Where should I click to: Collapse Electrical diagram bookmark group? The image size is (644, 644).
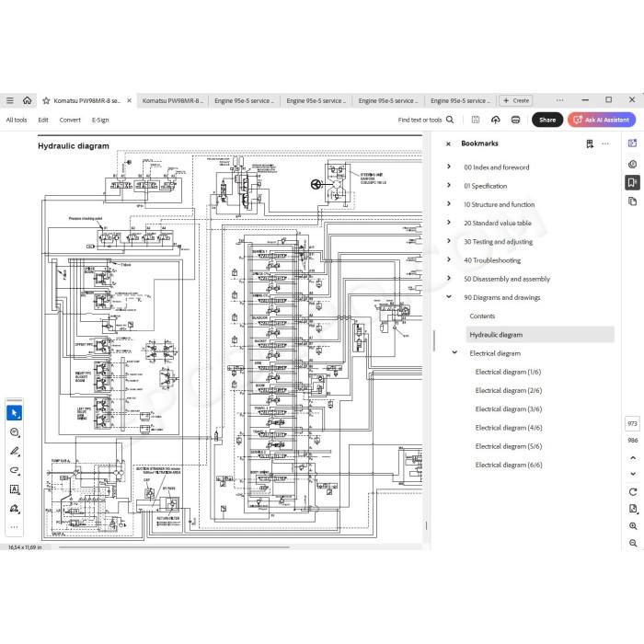454,352
